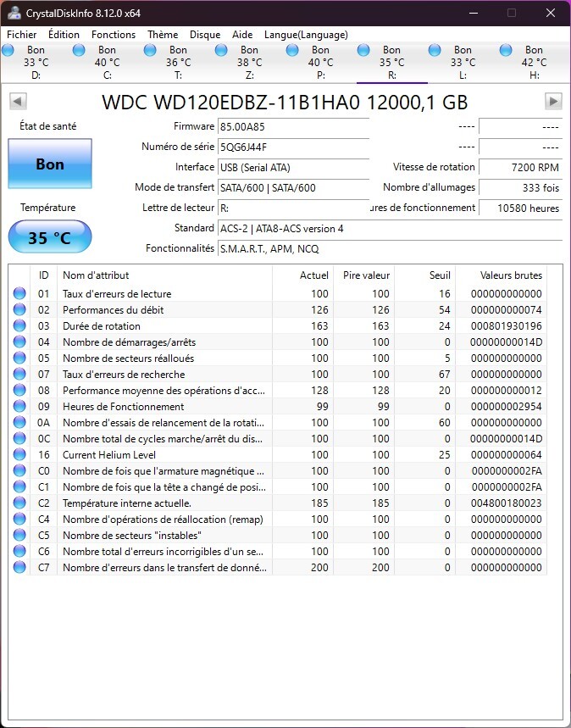Click the 35 °C temperature button
This screenshot has width=571, height=728.
50,237
